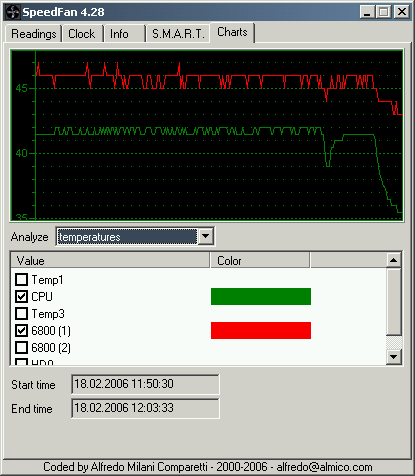415x476 pixels.
Task: Click the list scroll down arrow
Action: (x=394, y=357)
